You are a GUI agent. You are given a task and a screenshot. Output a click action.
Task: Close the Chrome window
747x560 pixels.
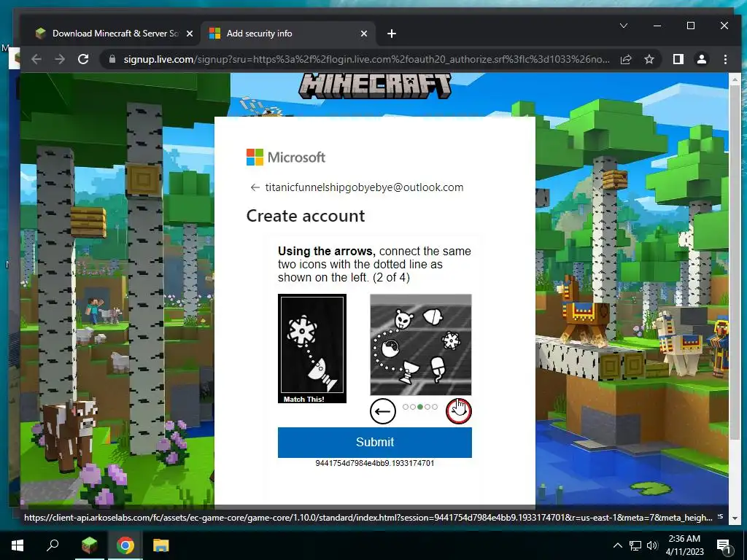[724, 26]
